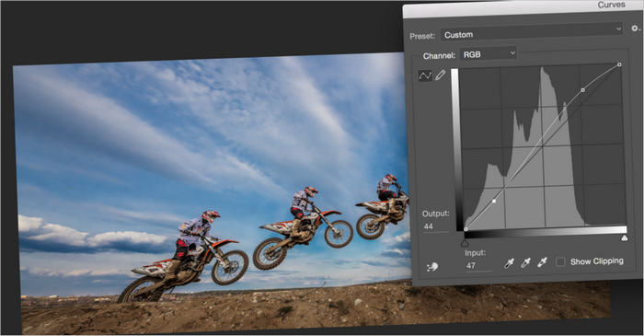The height and width of the screenshot is (336, 644).
Task: Select the pencil draw-curve tool
Action: [x=441, y=75]
